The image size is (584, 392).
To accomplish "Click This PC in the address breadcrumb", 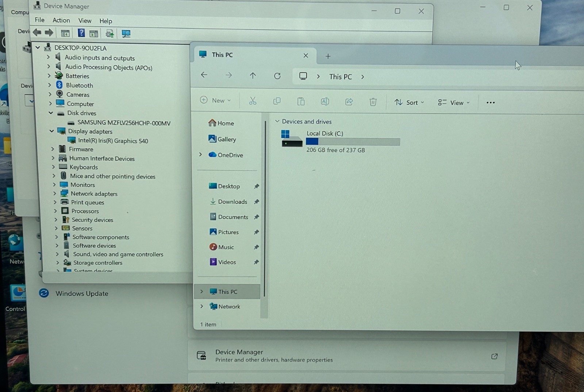I will [340, 77].
